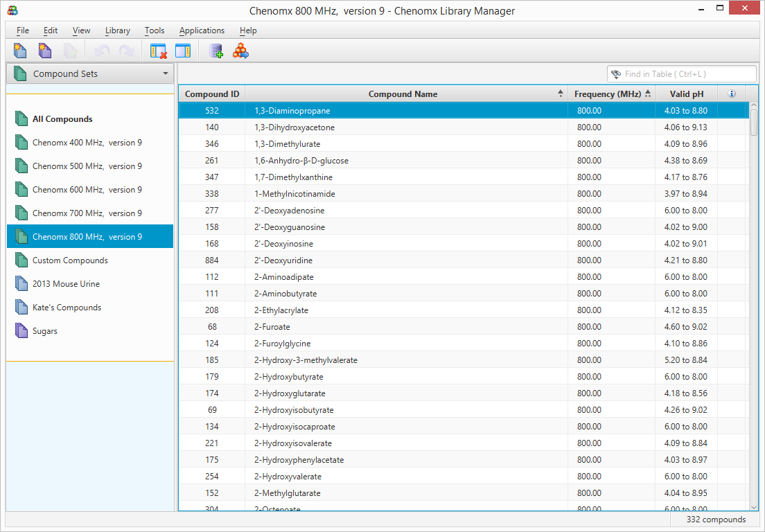Click compound ID 68 cell
The width and height of the screenshot is (765, 532).
tap(212, 327)
